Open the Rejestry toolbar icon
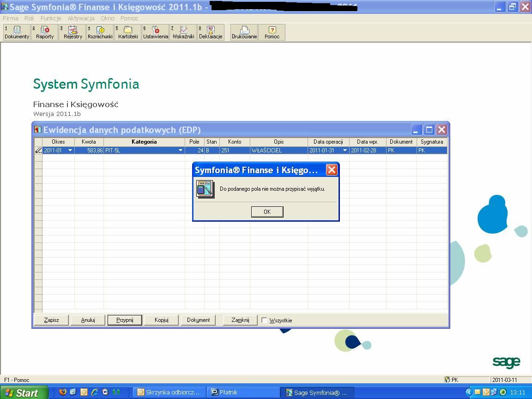This screenshot has width=532, height=399. pyautogui.click(x=73, y=32)
